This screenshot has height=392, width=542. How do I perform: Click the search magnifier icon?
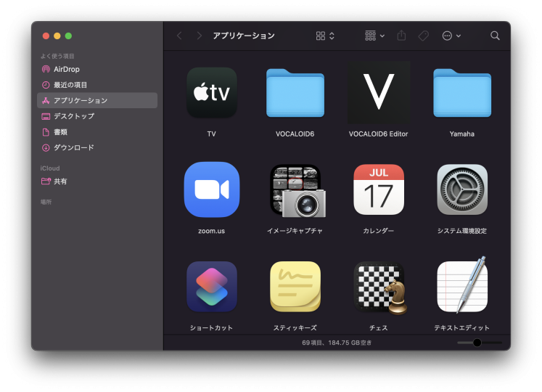pos(495,36)
